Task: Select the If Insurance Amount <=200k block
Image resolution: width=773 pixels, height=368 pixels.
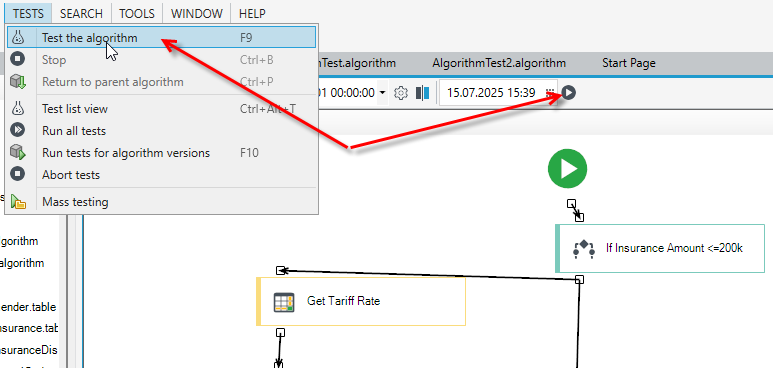Action: tap(660, 249)
